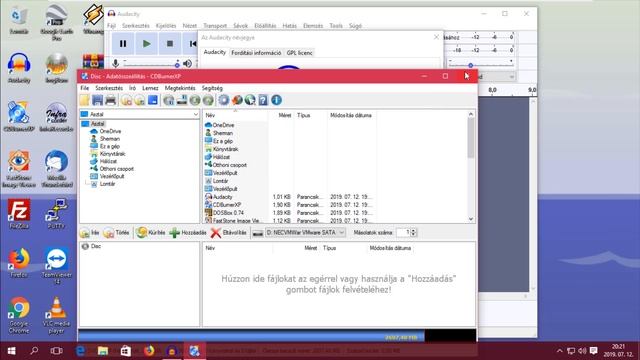Open FastStone Image Viewer desktop shortcut

[19, 169]
